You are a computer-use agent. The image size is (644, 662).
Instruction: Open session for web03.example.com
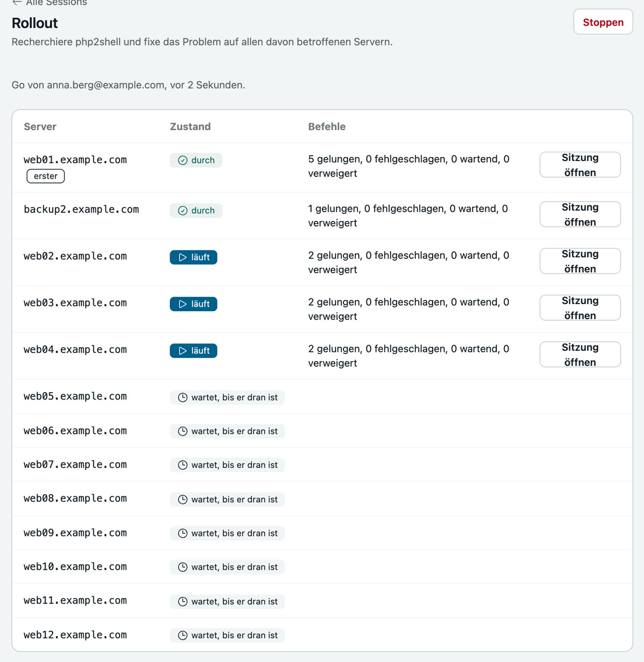point(580,308)
